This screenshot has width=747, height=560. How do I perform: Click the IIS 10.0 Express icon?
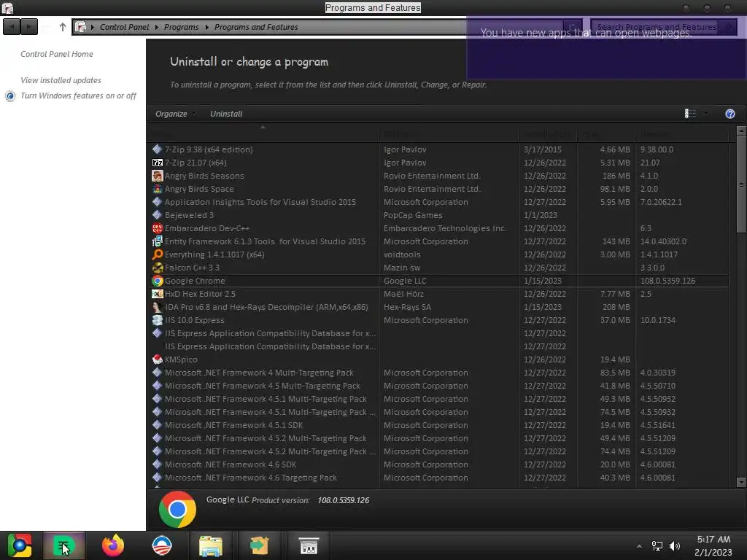(x=158, y=320)
